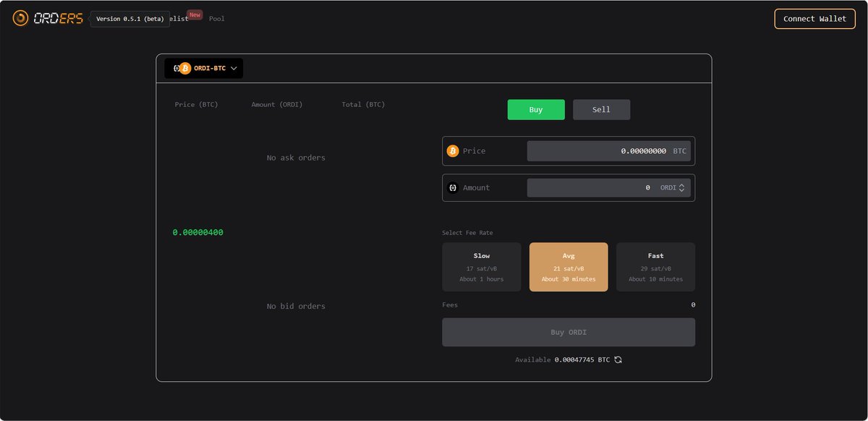Switch to the Sell tab
This screenshot has height=421, width=868.
pyautogui.click(x=601, y=109)
